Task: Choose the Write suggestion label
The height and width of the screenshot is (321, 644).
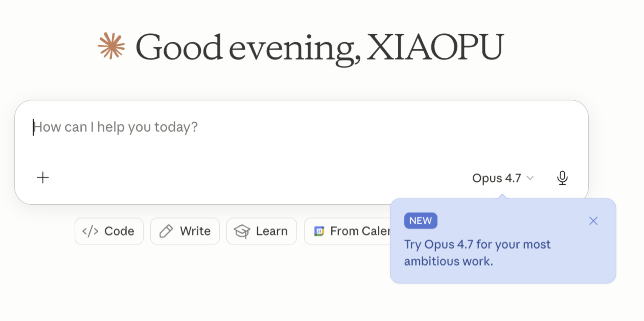Action: click(195, 231)
